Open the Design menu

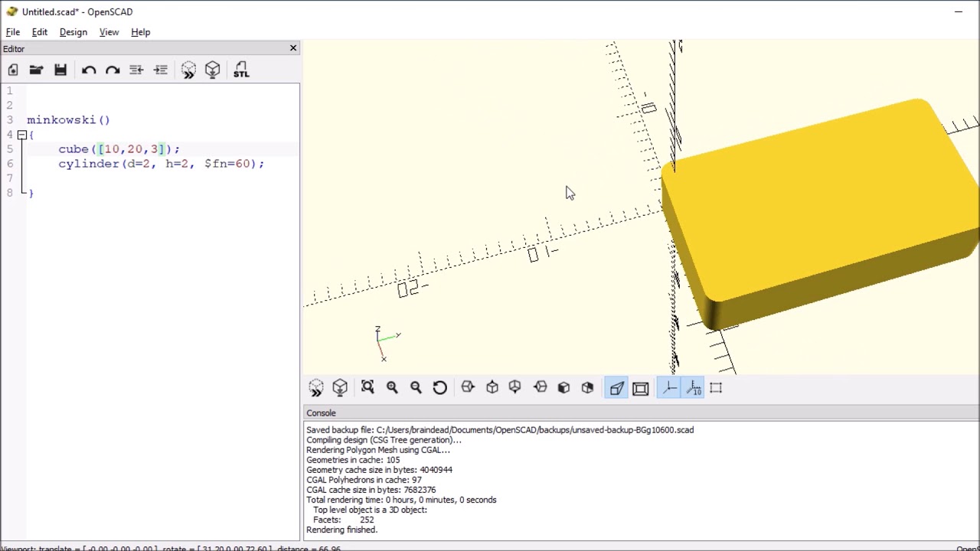click(73, 32)
